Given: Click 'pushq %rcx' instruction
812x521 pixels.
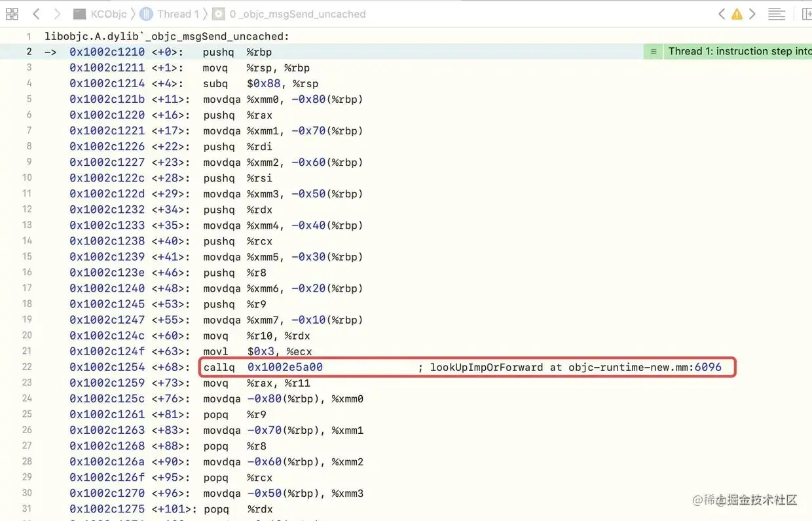Looking at the screenshot, I should 237,241.
